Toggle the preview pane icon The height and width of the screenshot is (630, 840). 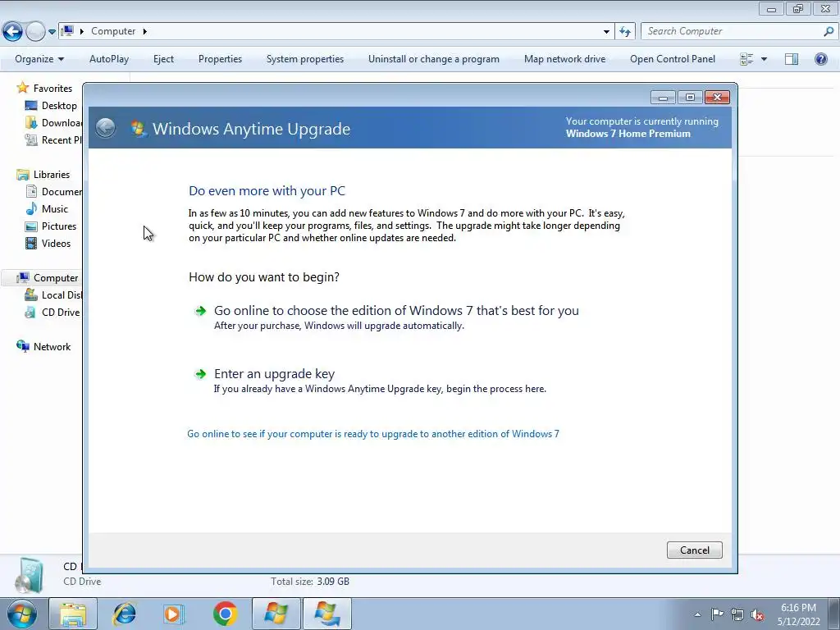point(792,59)
